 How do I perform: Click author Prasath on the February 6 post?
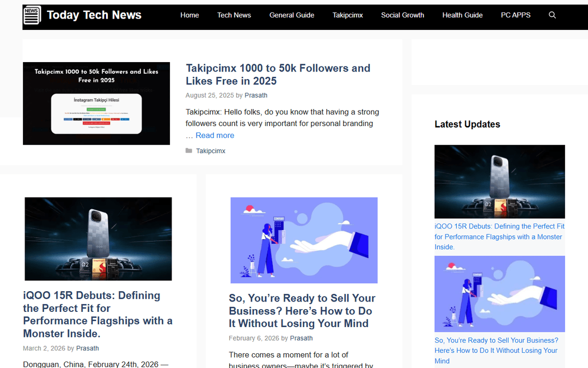pos(301,339)
